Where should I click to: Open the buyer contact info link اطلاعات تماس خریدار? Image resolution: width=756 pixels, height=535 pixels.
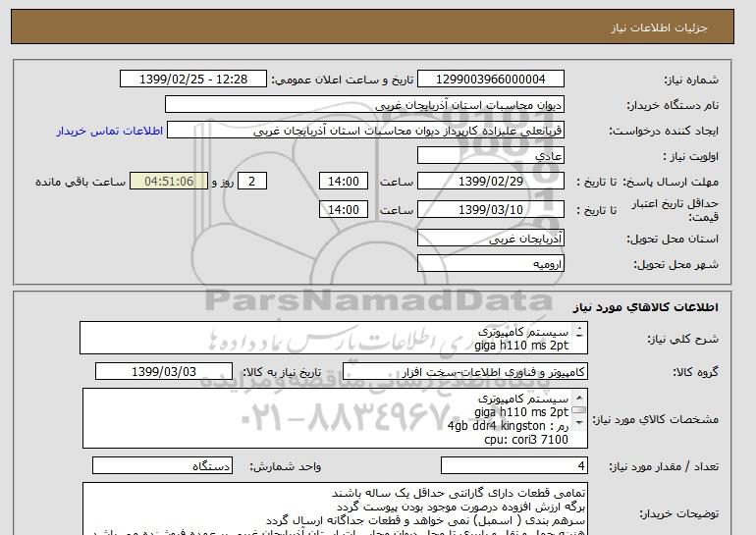(109, 131)
